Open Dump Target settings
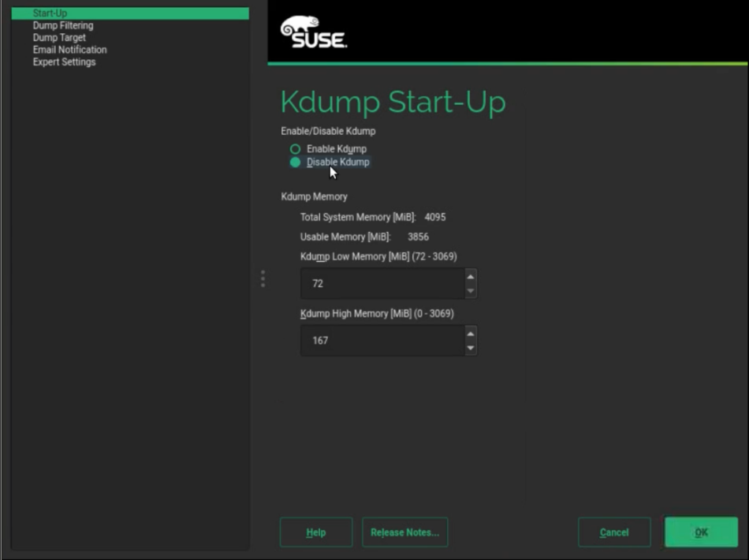 pyautogui.click(x=59, y=37)
